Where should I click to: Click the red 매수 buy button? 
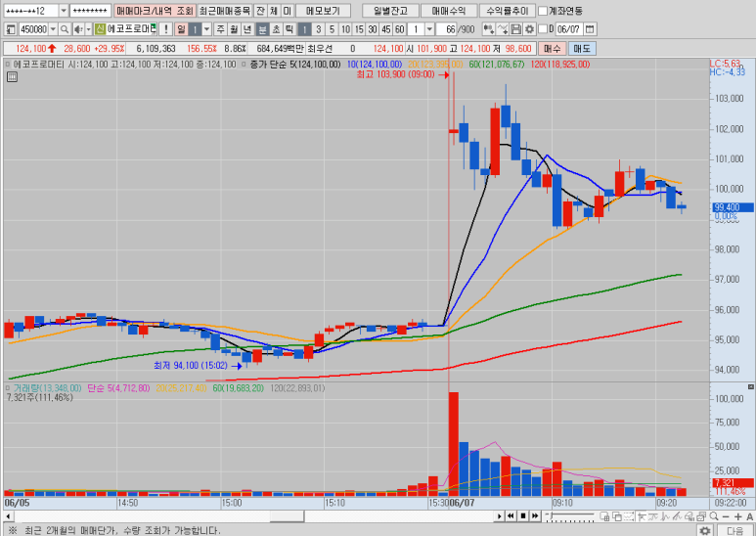coord(553,48)
